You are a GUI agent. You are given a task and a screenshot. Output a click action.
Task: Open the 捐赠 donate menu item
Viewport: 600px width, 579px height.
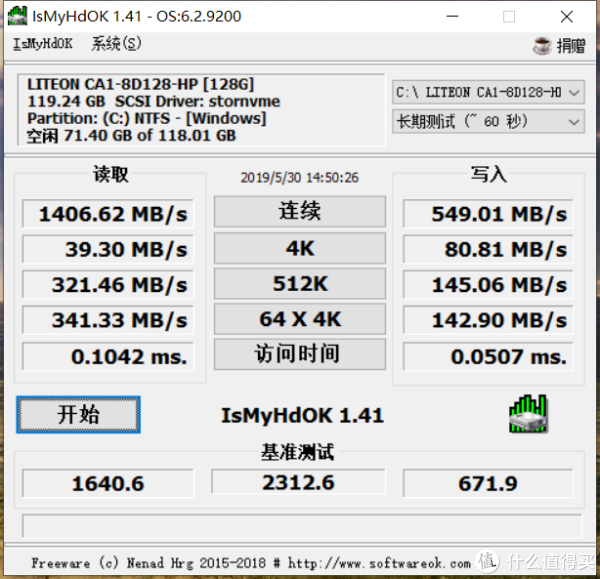click(x=571, y=46)
